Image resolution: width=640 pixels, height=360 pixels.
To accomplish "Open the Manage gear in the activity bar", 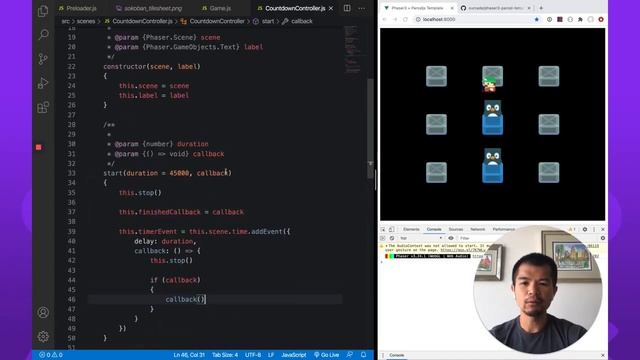I will click(43, 336).
